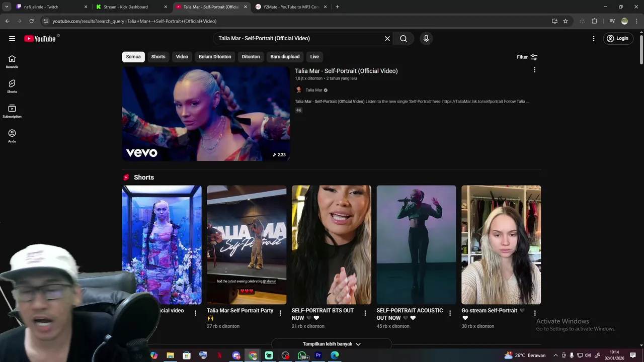This screenshot has height=362, width=644.
Task: Open Beranda in the left sidebar
Action: 12,62
